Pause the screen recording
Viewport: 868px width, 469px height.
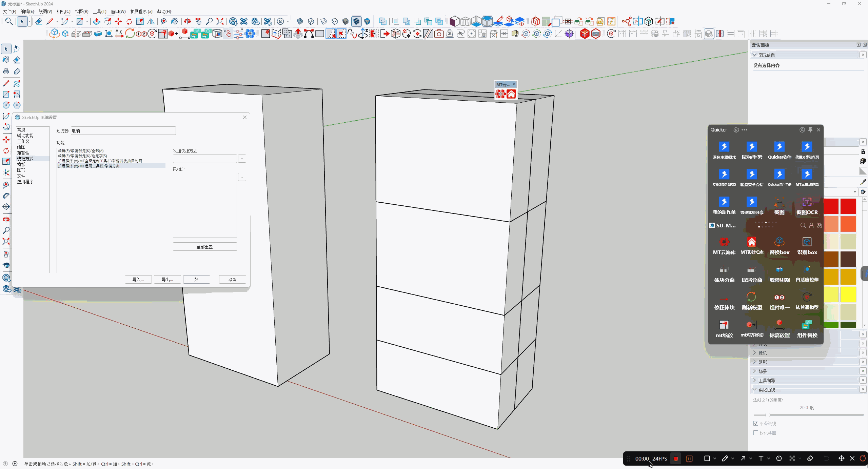pos(689,458)
